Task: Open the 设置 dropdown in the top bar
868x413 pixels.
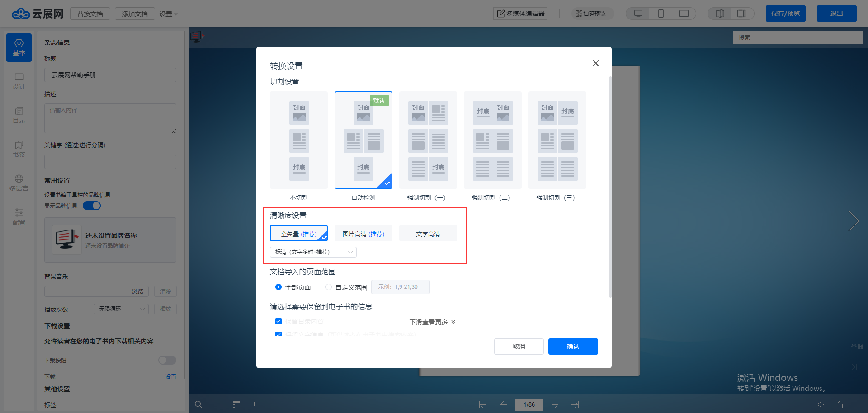Action: coord(168,14)
